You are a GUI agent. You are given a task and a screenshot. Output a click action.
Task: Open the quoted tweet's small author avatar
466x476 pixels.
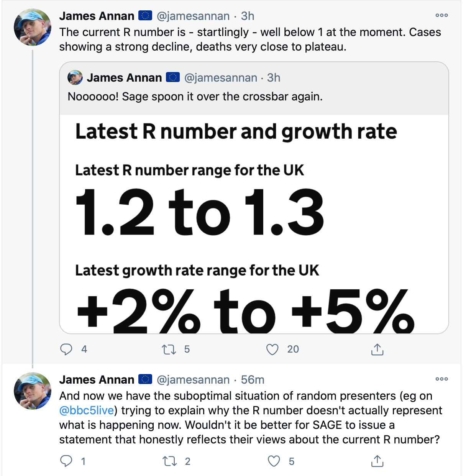75,77
